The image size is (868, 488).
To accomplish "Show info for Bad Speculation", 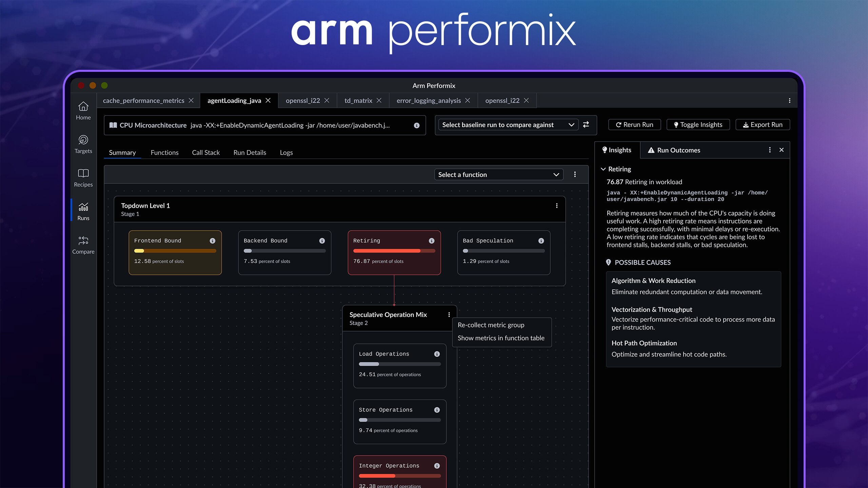I will 541,241.
